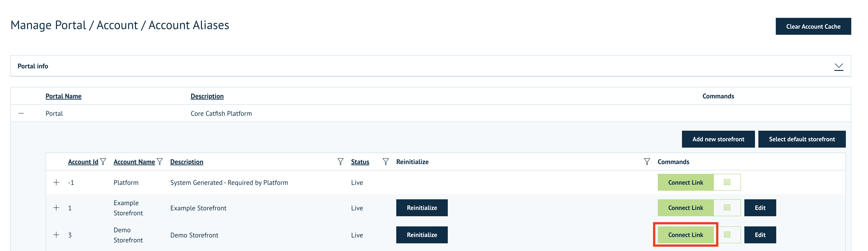The image size is (868, 251).
Task: Click the list icon in Demo Storefront's Commands cell
Action: [727, 235]
